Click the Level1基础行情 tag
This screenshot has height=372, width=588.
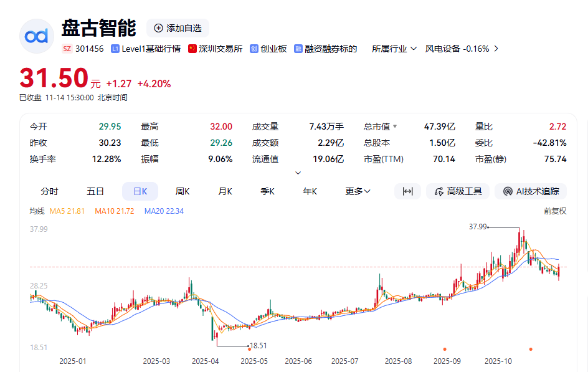click(x=146, y=49)
